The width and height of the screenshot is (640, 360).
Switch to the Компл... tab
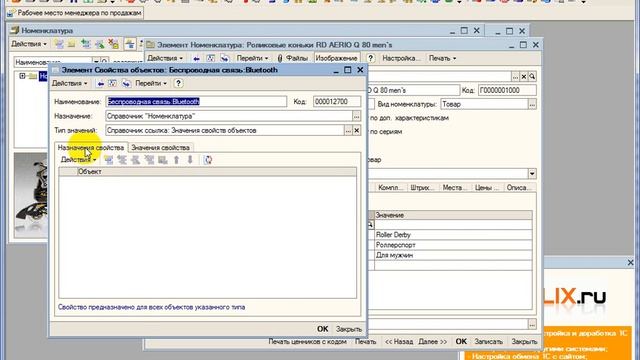tap(391, 187)
